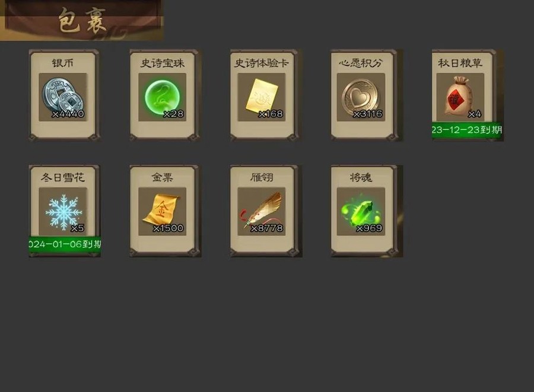Click the green 史诗宝珠 orb icon

[163, 97]
